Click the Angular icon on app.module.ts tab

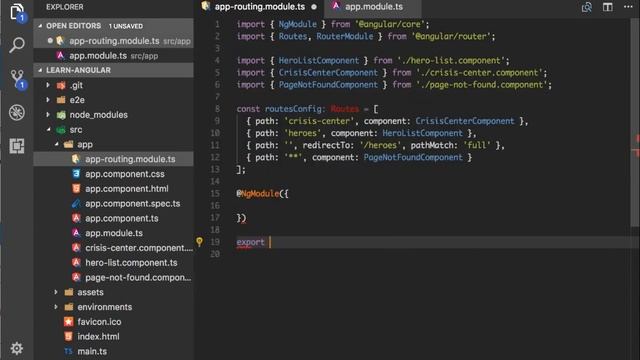(x=336, y=6)
